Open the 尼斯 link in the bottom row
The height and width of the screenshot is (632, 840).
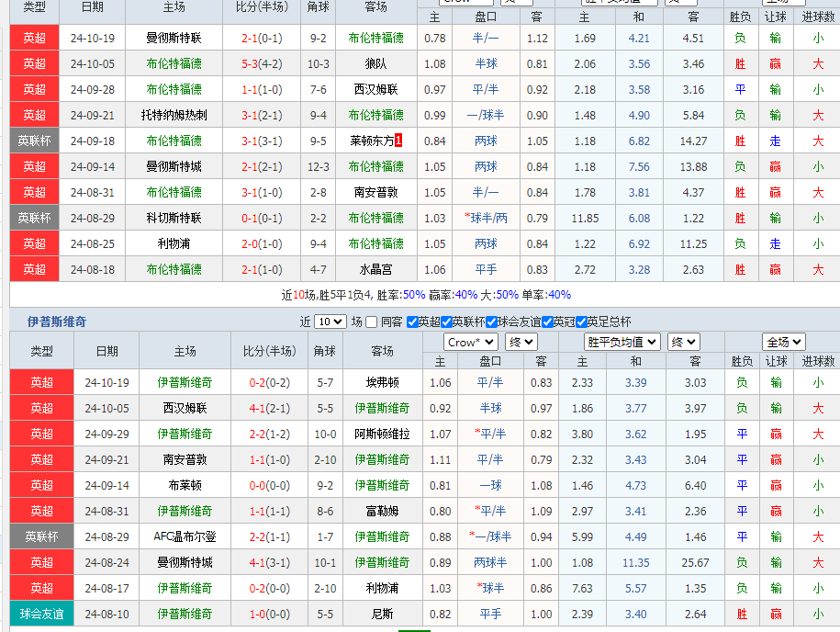coord(382,614)
